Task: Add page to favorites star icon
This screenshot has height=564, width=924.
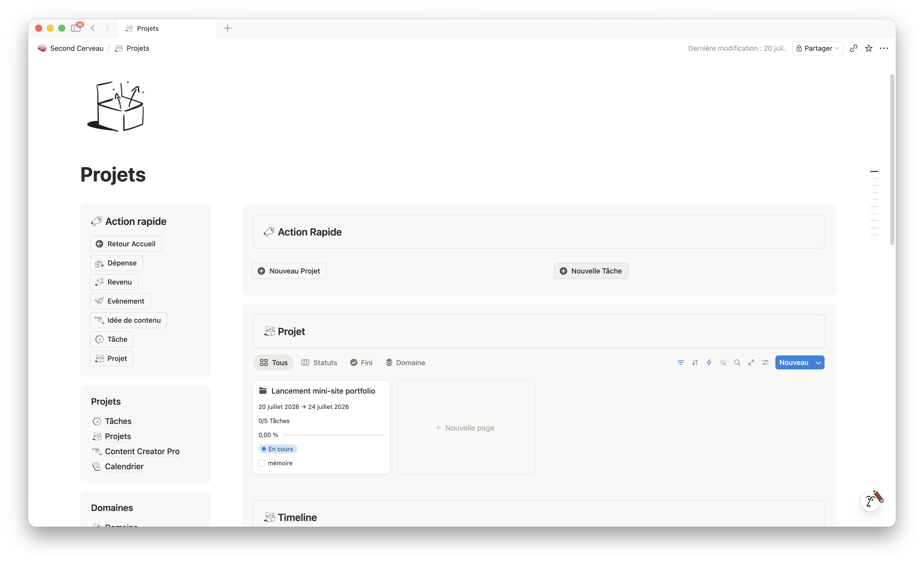Action: coord(869,49)
